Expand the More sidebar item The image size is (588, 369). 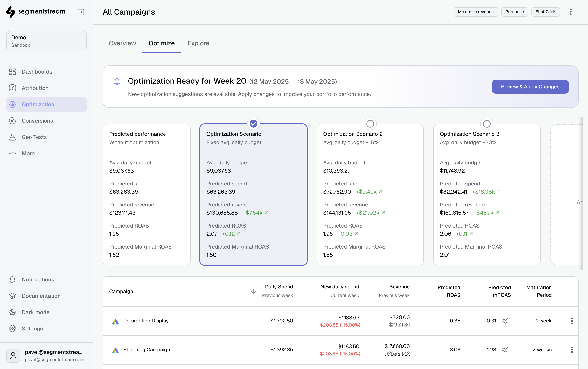46,153
